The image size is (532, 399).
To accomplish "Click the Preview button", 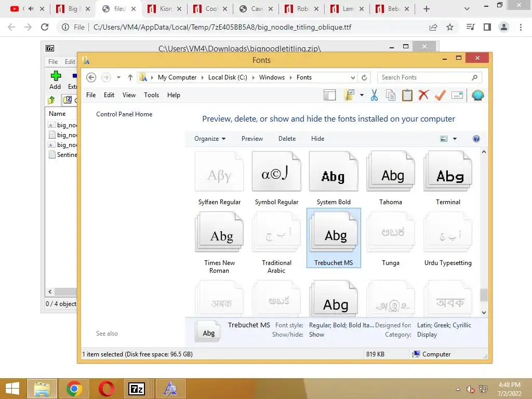I will [252, 138].
